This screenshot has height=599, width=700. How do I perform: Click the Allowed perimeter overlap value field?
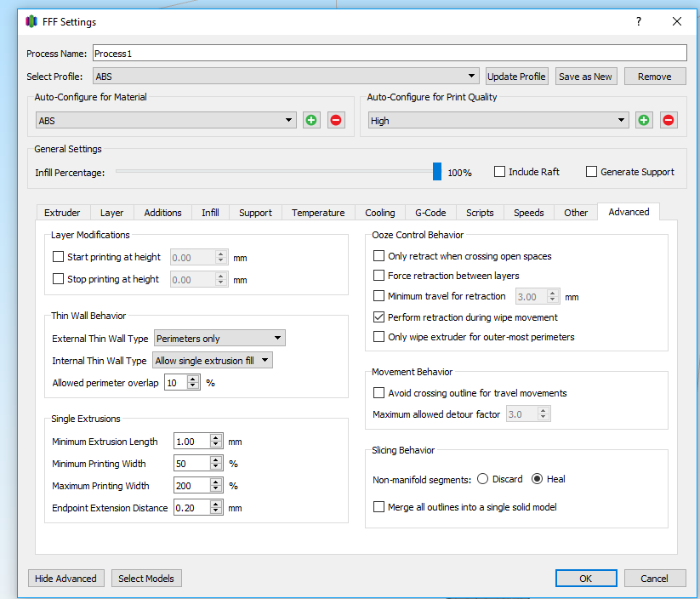point(176,383)
